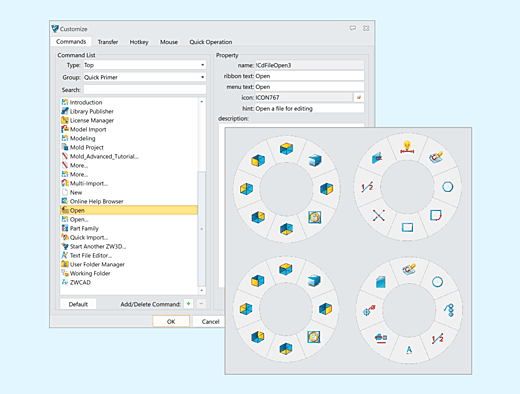Viewport: 520px width, 394px height.
Task: Click the light bulb dimension icon
Action: (x=407, y=148)
